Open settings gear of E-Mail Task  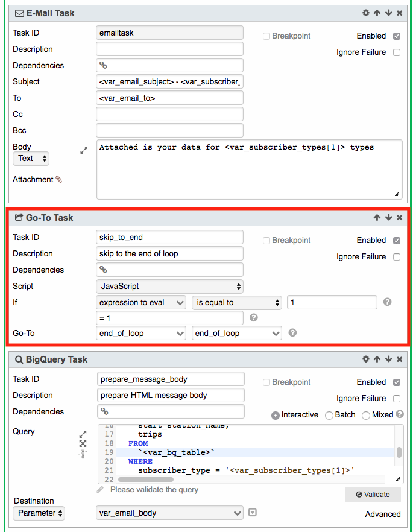(x=365, y=13)
